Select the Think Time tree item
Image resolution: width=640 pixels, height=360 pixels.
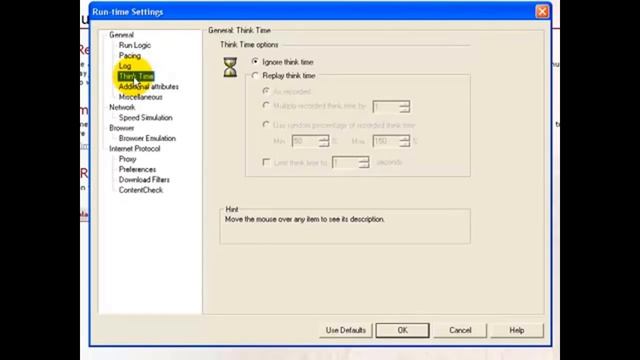(136, 76)
